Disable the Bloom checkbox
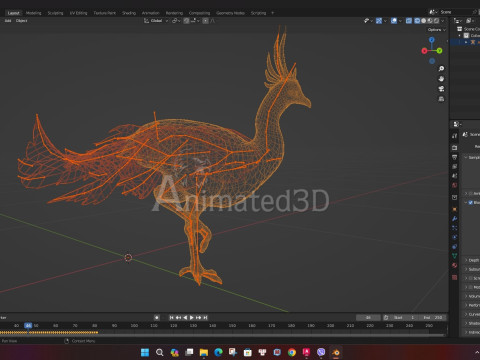The image size is (480, 360). (471, 202)
